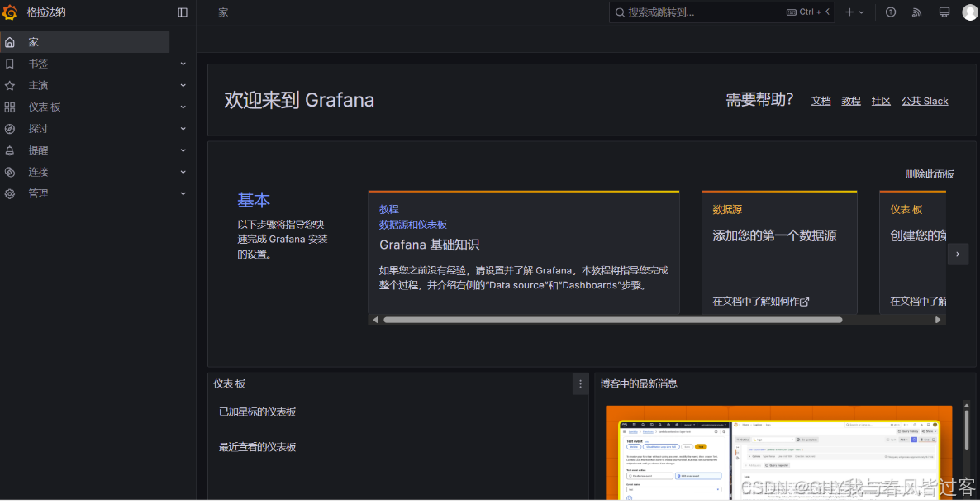Open the user avatar profile menu
980x504 pixels.
coord(970,12)
